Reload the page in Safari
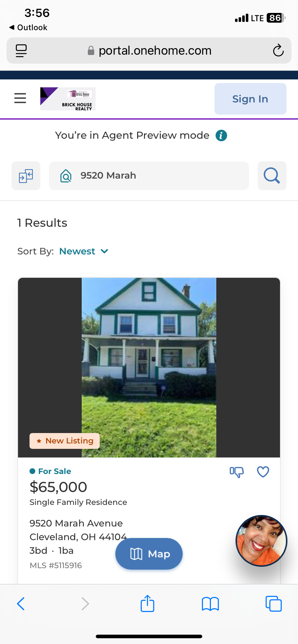This screenshot has height=644, width=298. point(278,51)
